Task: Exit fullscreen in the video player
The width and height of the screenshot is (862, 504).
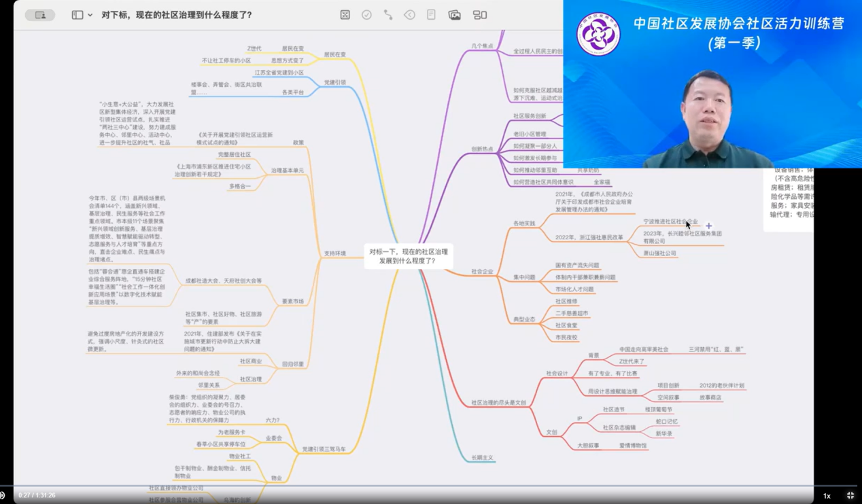Action: click(x=850, y=496)
